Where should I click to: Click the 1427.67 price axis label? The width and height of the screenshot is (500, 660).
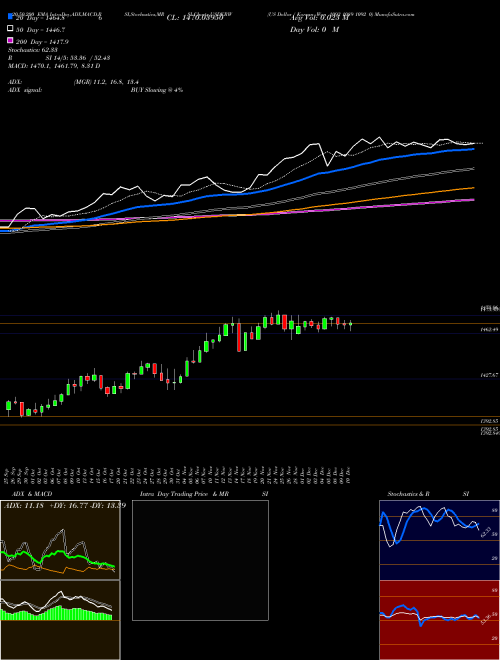coord(489,375)
